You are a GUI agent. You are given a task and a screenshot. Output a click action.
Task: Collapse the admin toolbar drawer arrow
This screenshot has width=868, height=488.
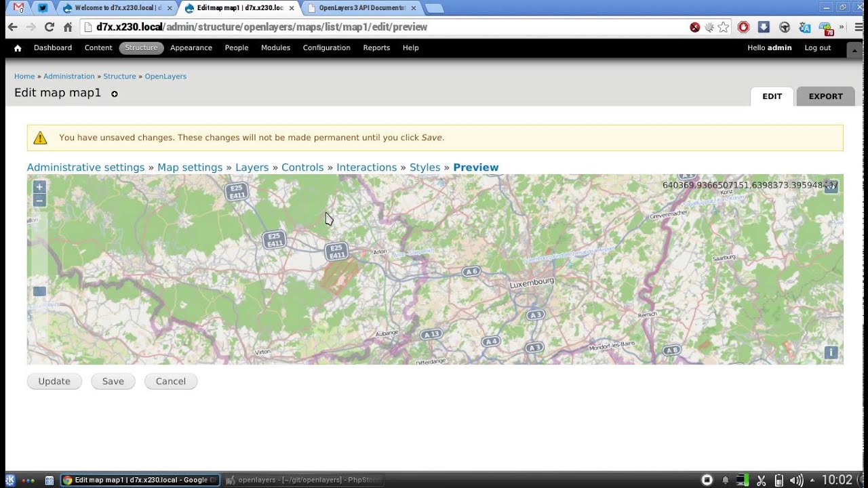(854, 50)
